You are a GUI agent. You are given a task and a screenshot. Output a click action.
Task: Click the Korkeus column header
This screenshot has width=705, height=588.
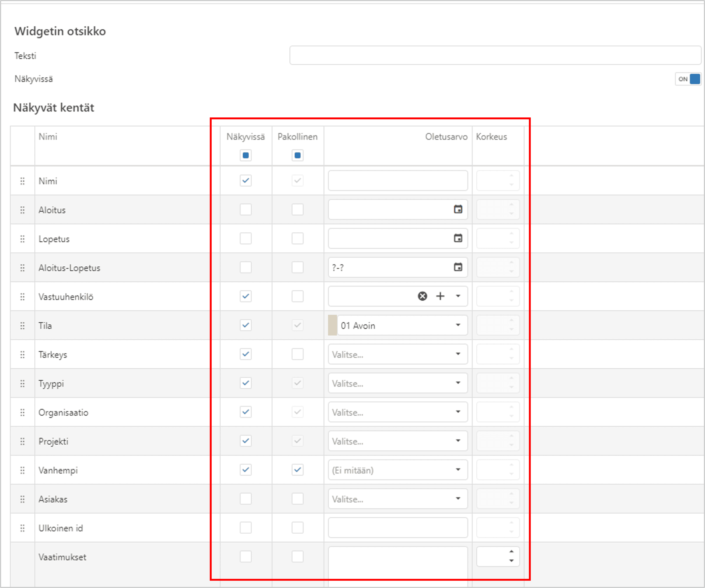coord(491,137)
